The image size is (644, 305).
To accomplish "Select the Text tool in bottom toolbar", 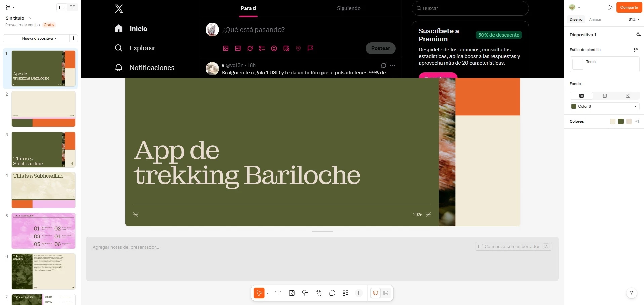I will (278, 293).
